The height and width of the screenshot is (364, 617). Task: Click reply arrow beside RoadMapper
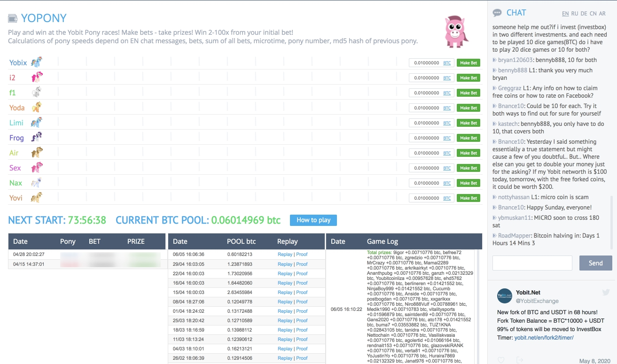(x=494, y=236)
